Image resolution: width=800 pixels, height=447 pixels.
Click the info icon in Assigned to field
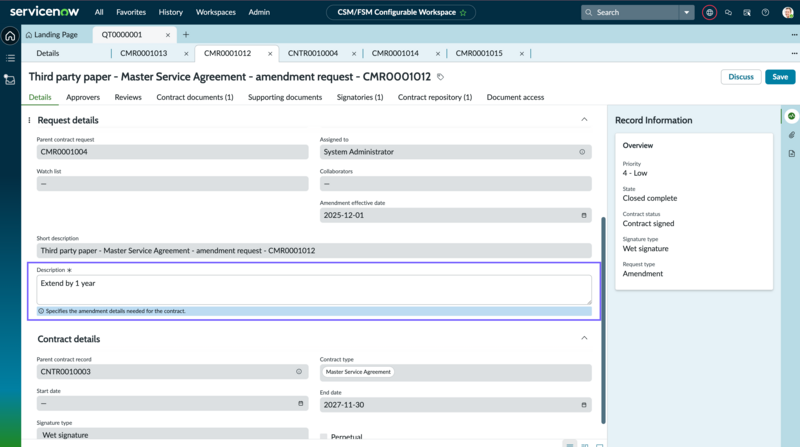pos(582,152)
